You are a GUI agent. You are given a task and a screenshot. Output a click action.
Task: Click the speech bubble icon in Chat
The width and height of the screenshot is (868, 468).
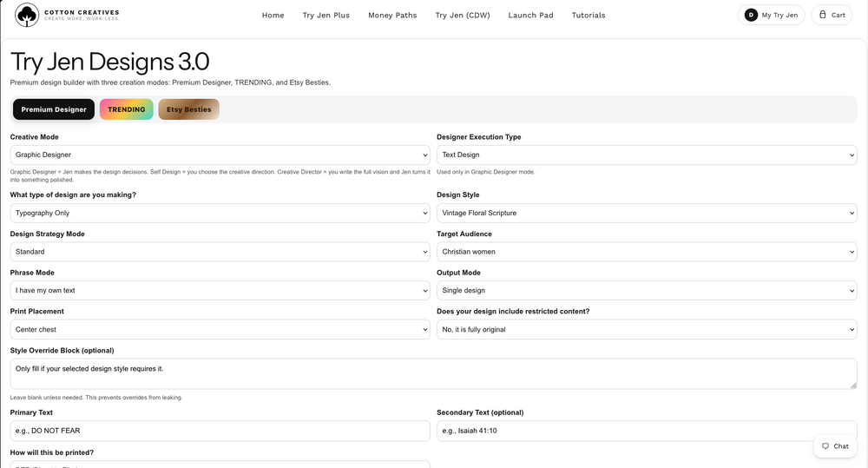click(825, 445)
